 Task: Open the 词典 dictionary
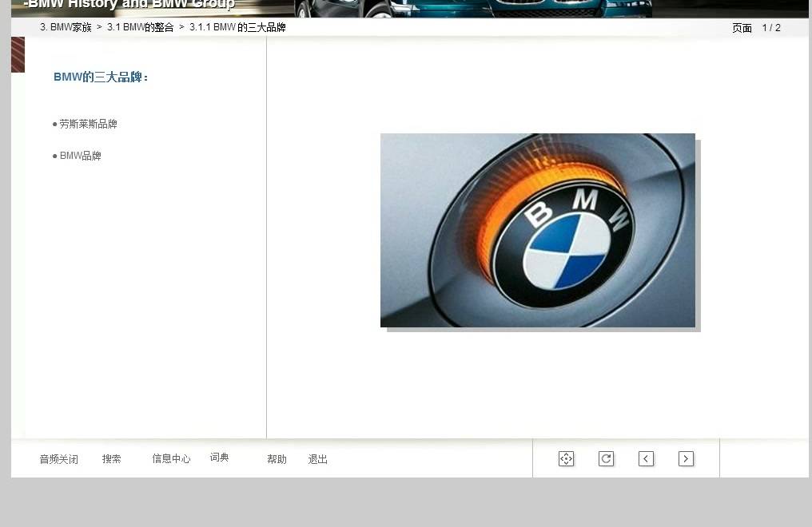[219, 458]
